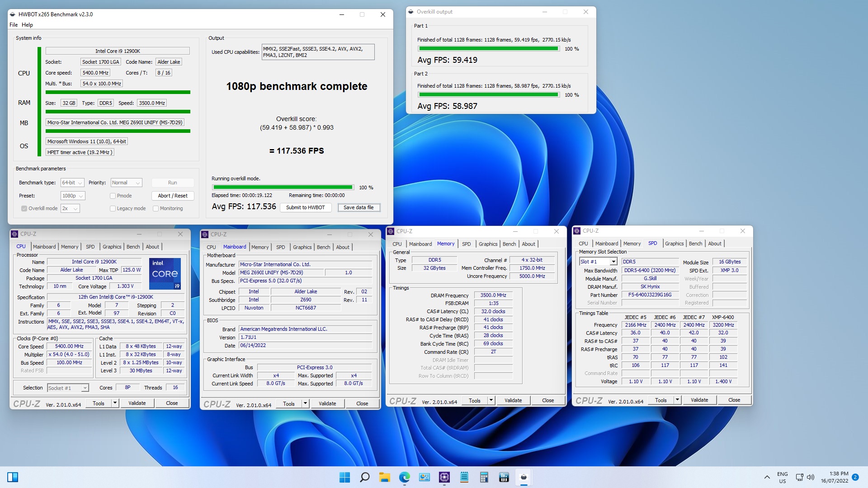Switch to SPD tab in the CPU-Z Memory window
Image resolution: width=868 pixels, height=488 pixels.
tap(466, 244)
